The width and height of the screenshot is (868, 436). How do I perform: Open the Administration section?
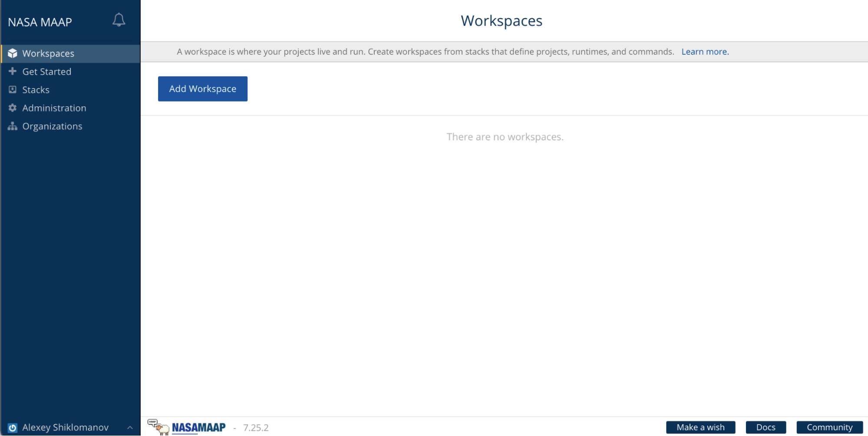click(x=70, y=108)
